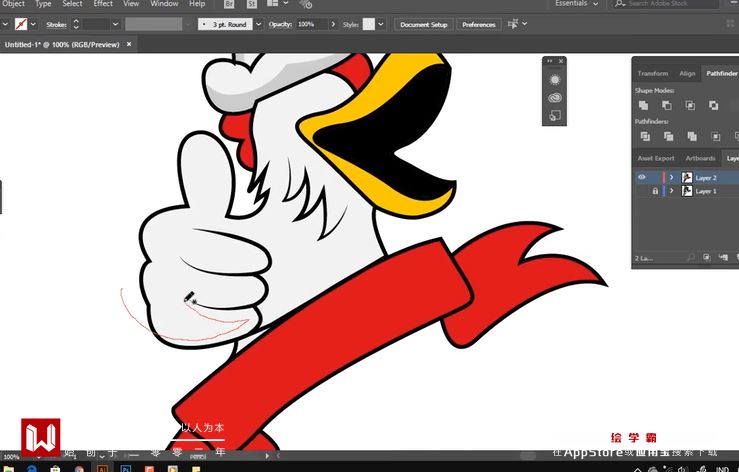Close the Untitled-1 document tab

tap(129, 44)
